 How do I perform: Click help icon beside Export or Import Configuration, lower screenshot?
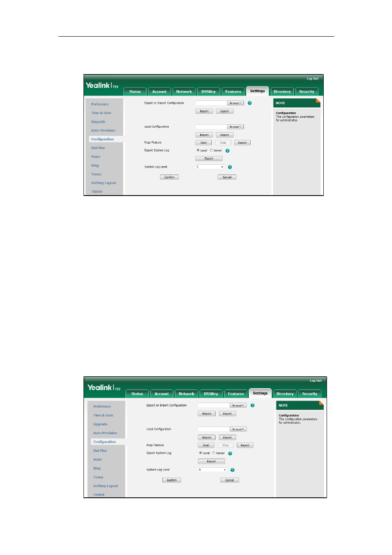point(253,406)
